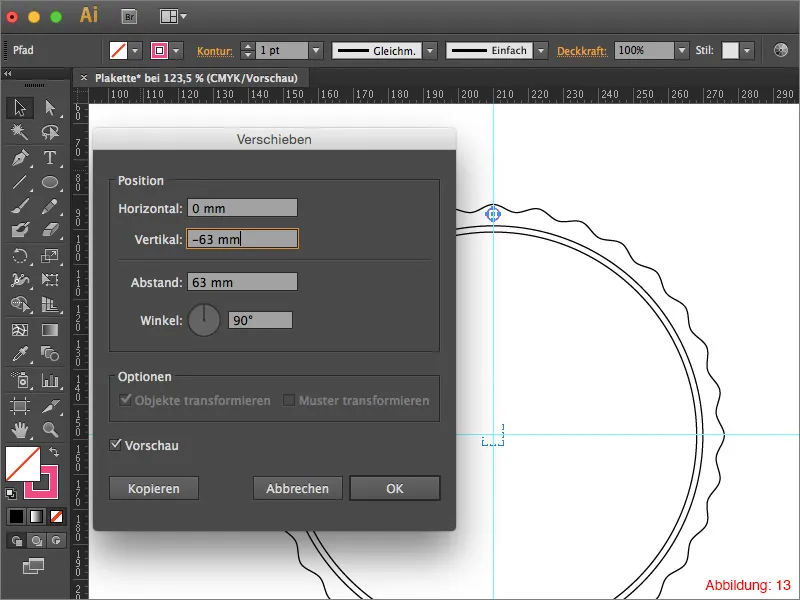The height and width of the screenshot is (600, 800).
Task: Select the Gradient tool
Action: coord(50,330)
